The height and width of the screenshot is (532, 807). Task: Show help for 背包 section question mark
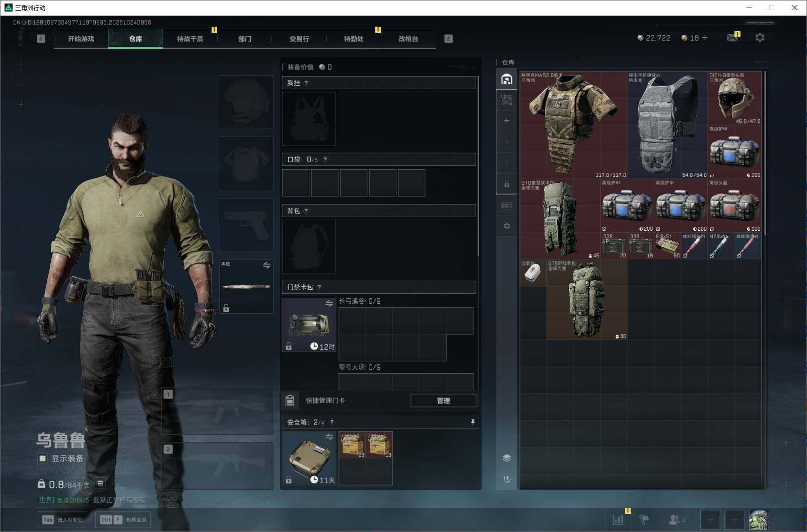coord(306,211)
